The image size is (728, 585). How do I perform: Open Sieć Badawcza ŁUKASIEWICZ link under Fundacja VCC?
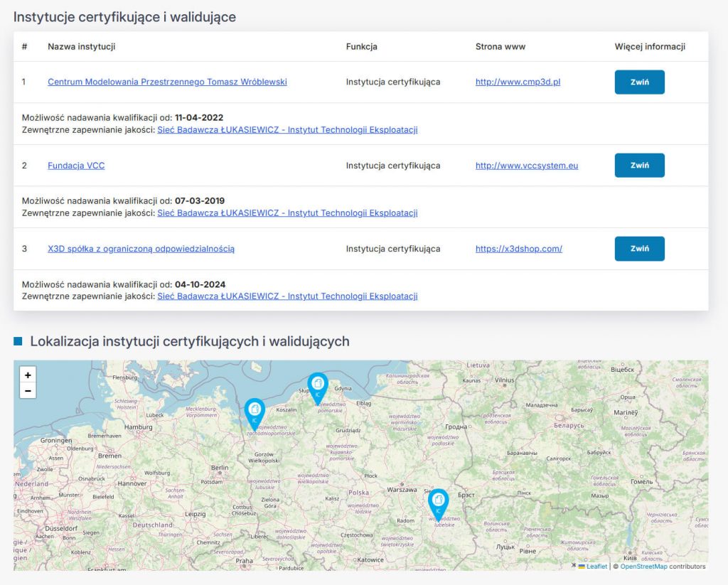click(287, 213)
